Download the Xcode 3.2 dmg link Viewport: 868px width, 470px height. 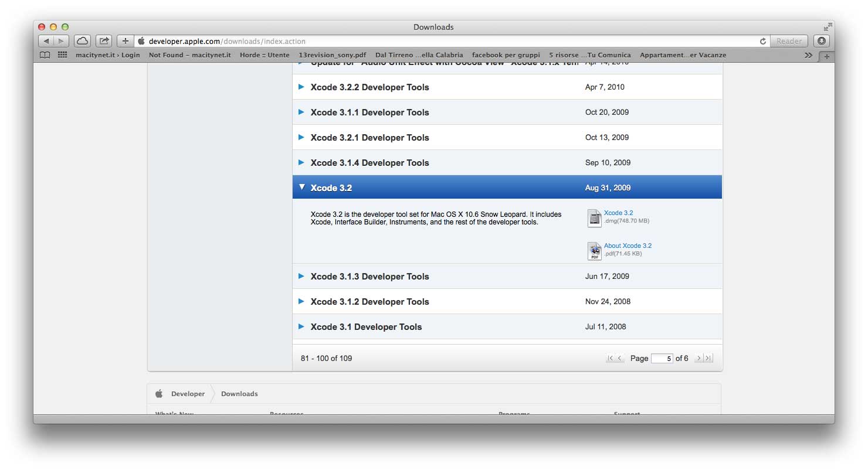pos(619,213)
